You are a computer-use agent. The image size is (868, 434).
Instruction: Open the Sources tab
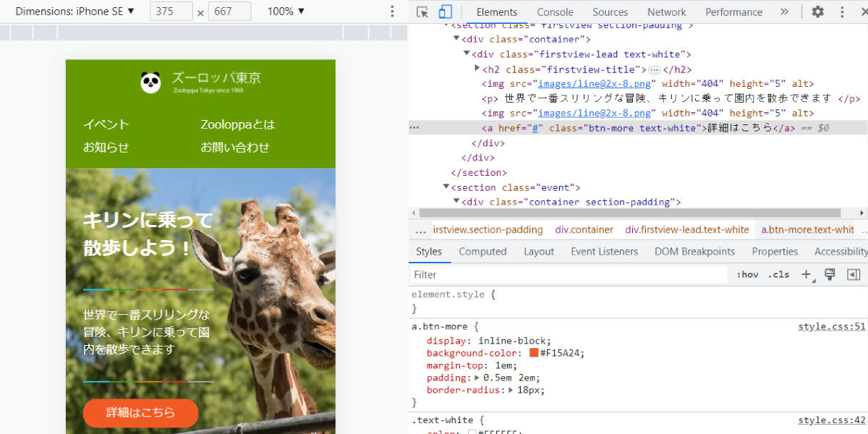pyautogui.click(x=610, y=12)
